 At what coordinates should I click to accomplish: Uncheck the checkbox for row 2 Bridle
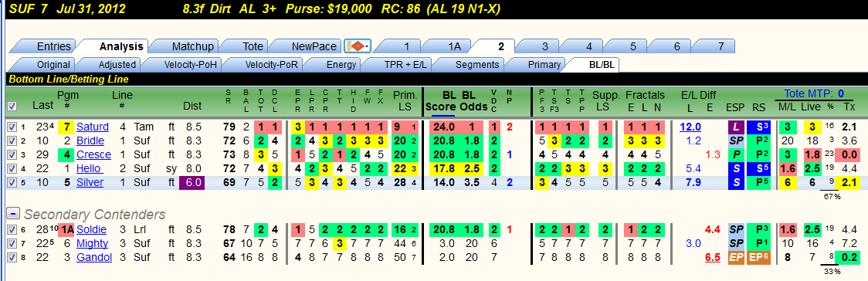pos(12,140)
